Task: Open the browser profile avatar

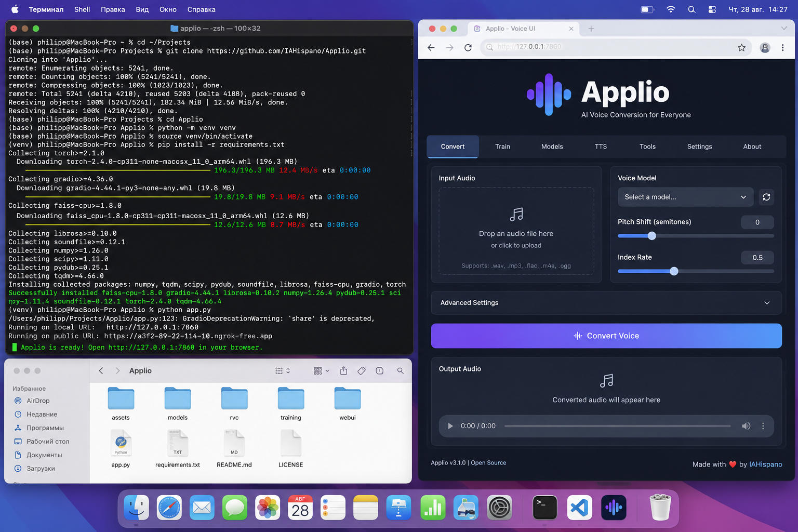Action: click(765, 47)
